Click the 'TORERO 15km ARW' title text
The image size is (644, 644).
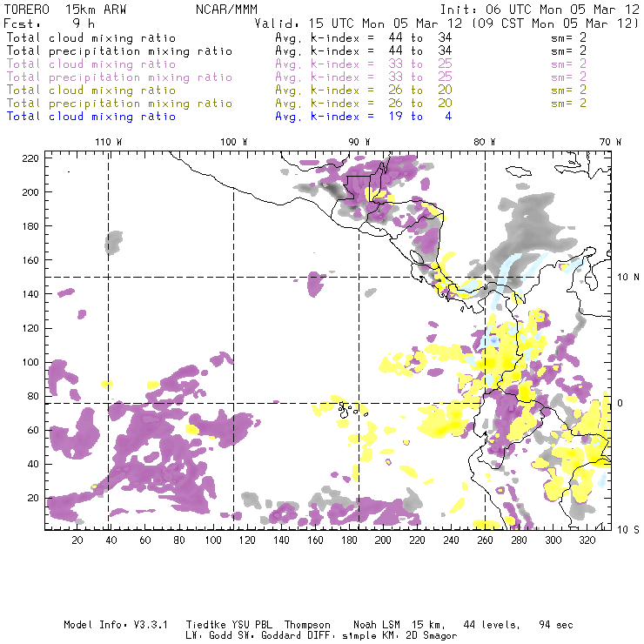point(65,10)
